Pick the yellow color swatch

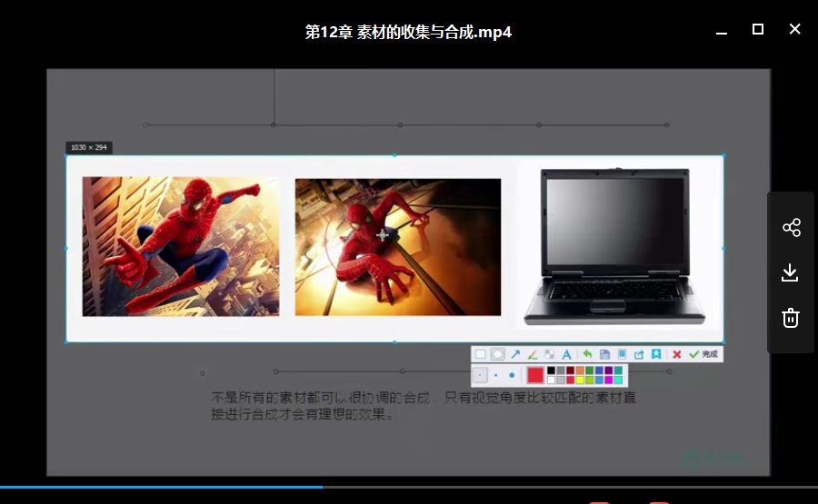[580, 380]
